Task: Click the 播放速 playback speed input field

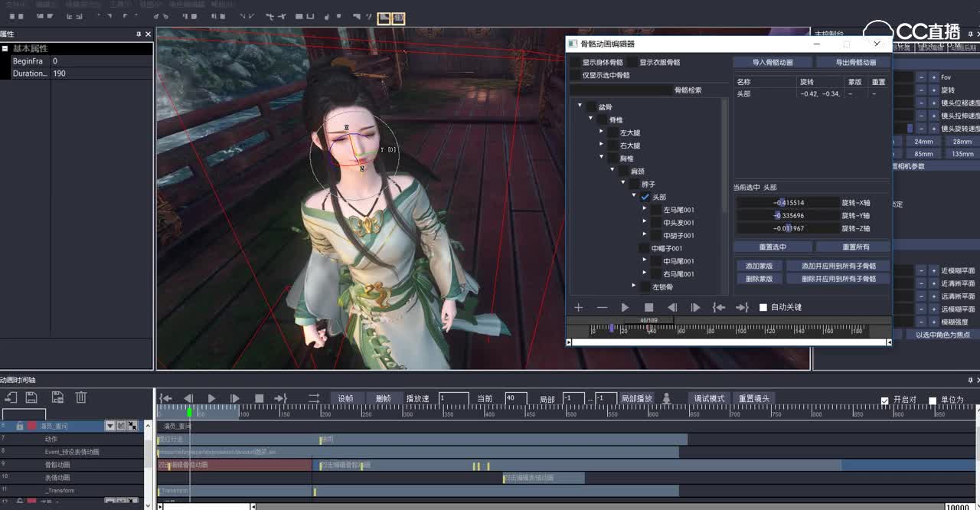Action: [454, 398]
